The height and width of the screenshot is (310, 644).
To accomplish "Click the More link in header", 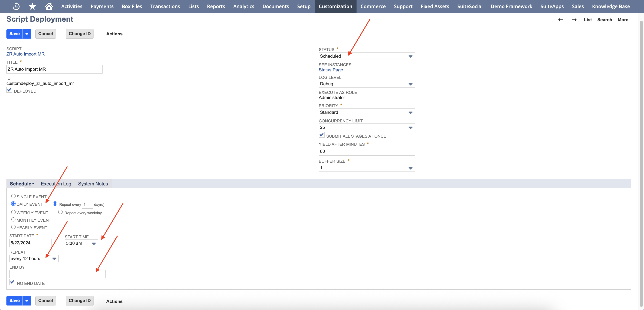I will pos(623,20).
